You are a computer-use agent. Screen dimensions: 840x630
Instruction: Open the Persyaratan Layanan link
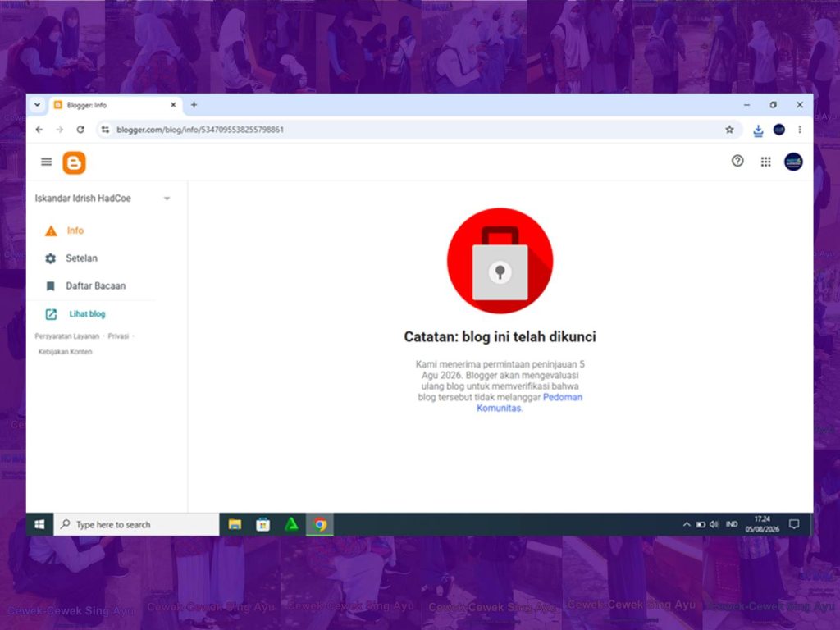coord(67,336)
